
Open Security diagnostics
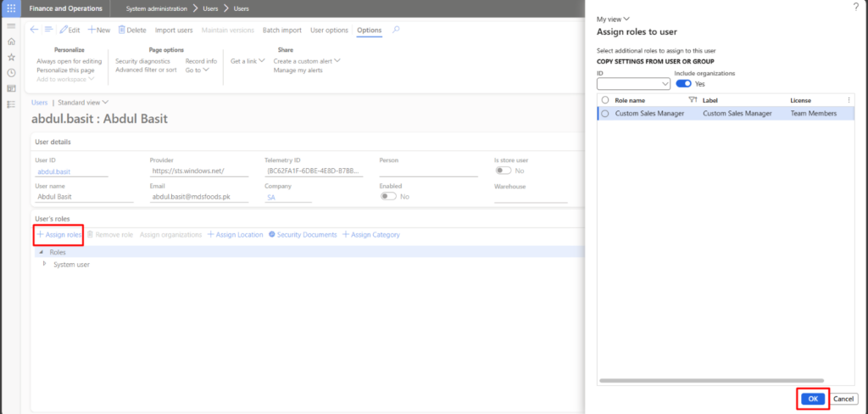[142, 61]
